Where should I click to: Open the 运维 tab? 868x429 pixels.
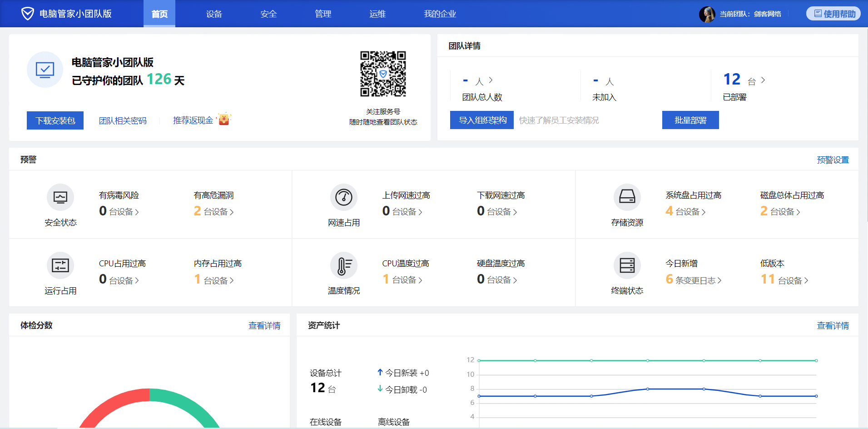(x=377, y=14)
